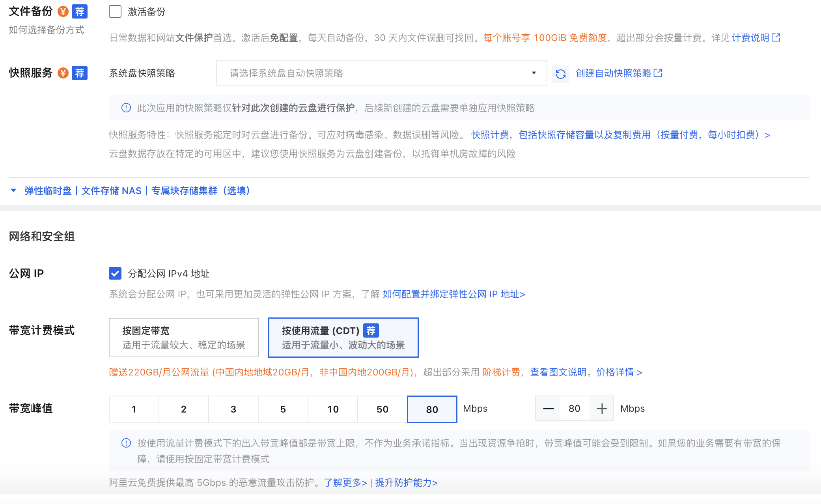Click the info icon in the bandwidth peak notice
The image size is (821, 504).
pos(126,443)
